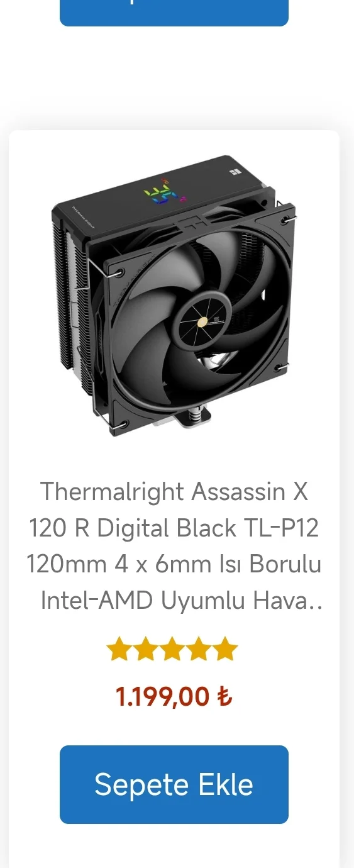Click the small white logo on cooler top
The height and width of the screenshot is (868, 354).
coord(235,171)
